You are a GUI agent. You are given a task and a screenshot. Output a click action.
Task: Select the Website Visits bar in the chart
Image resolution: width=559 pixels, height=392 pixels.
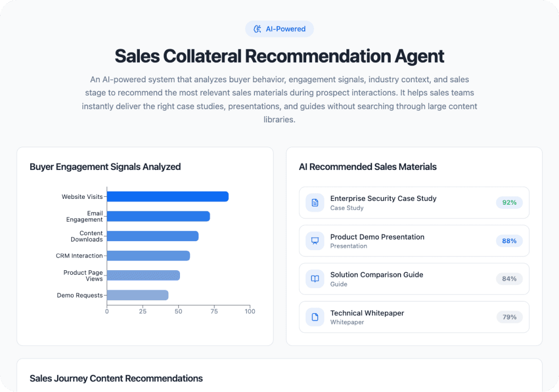point(166,196)
